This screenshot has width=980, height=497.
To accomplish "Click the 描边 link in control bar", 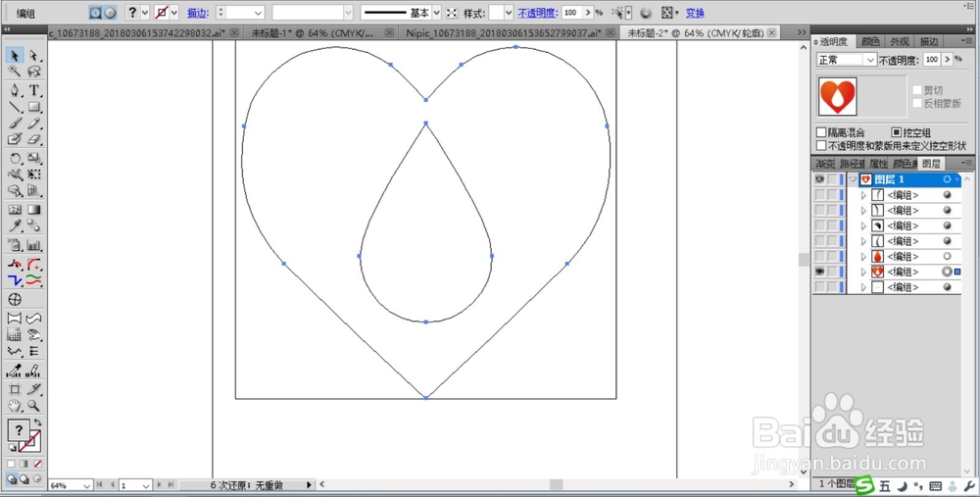I will pos(198,13).
